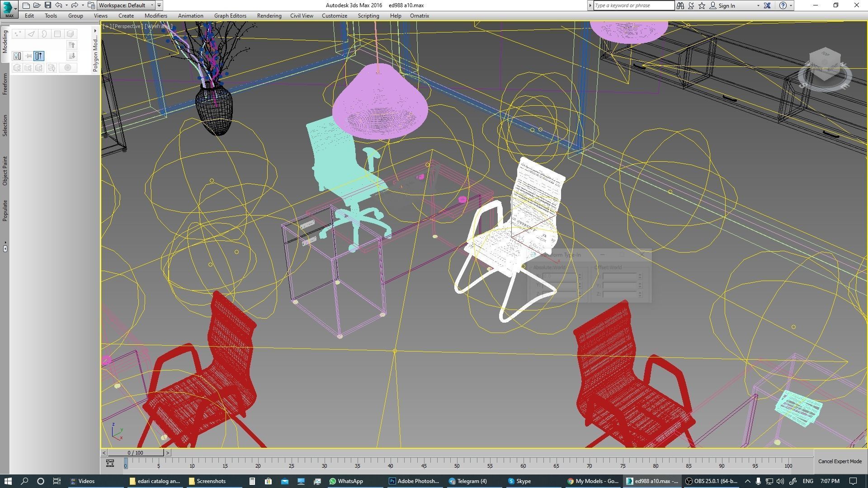Focus the keyword search field
The height and width of the screenshot is (488, 868).
click(x=633, y=5)
